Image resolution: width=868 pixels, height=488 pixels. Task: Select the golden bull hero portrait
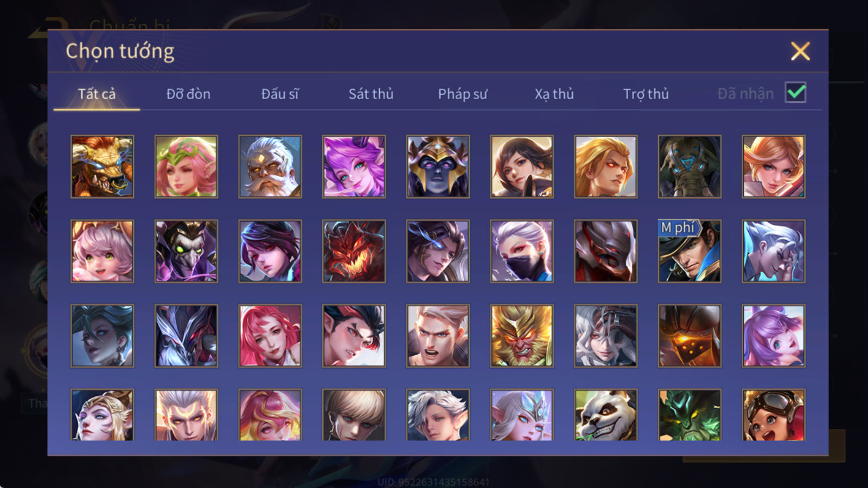pyautogui.click(x=102, y=166)
